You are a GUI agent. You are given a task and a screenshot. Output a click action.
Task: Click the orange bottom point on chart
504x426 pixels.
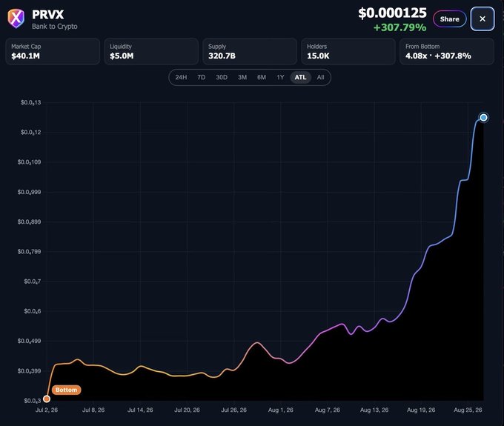coord(47,399)
